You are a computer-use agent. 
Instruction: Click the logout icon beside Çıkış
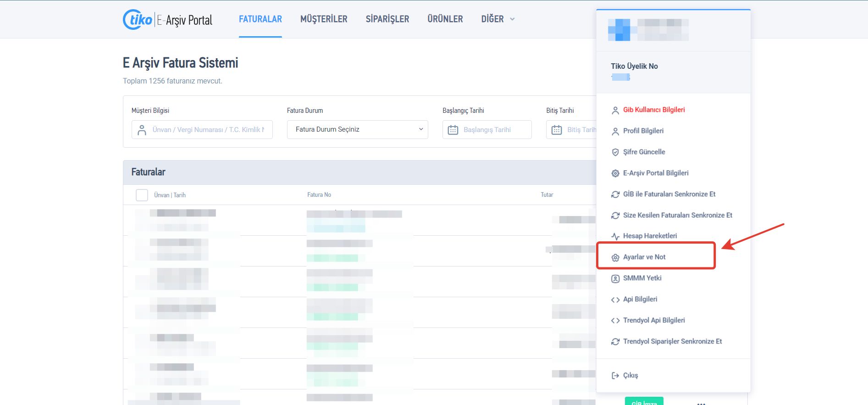(x=615, y=376)
